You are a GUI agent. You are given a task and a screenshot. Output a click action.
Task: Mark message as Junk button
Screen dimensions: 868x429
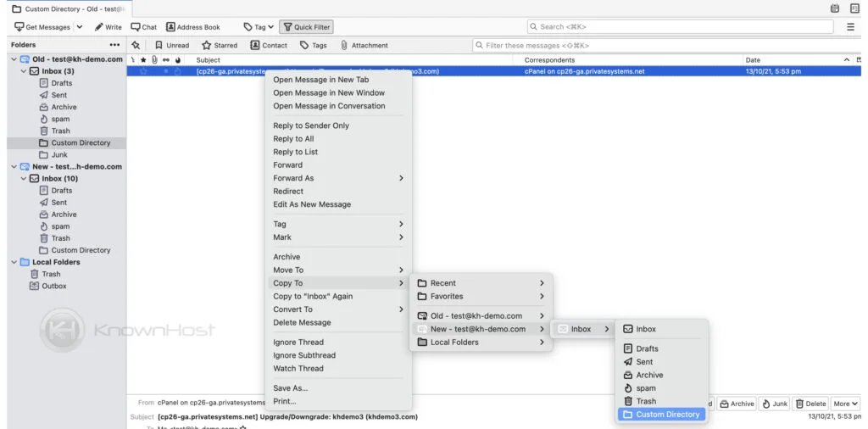pos(775,404)
